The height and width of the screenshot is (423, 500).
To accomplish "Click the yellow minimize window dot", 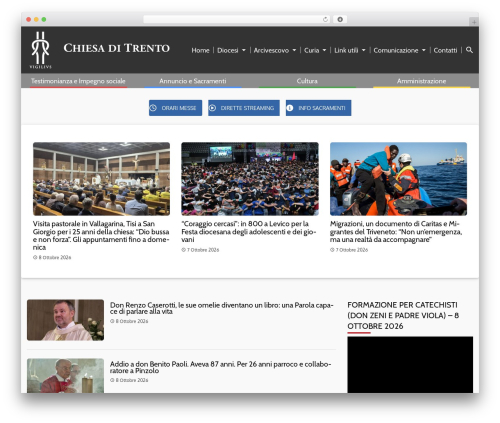I will [x=36, y=19].
